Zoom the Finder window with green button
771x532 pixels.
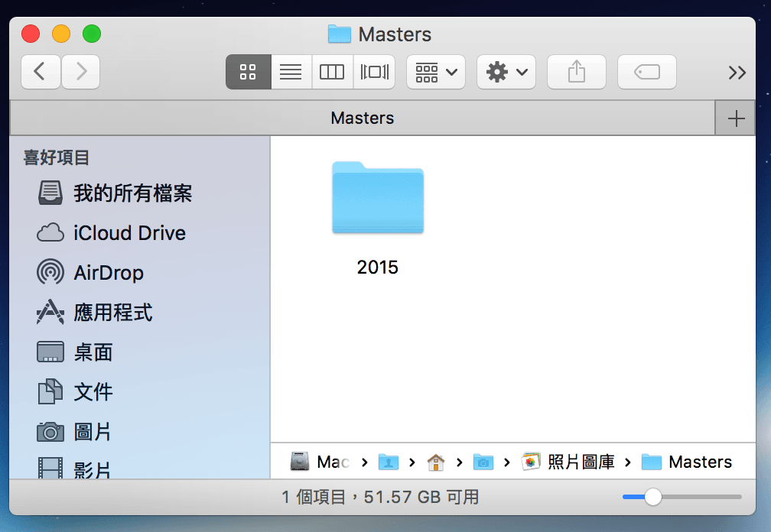[x=92, y=34]
